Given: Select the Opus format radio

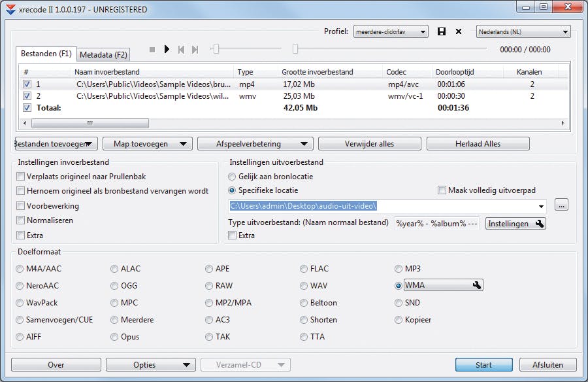Looking at the screenshot, I should (114, 337).
